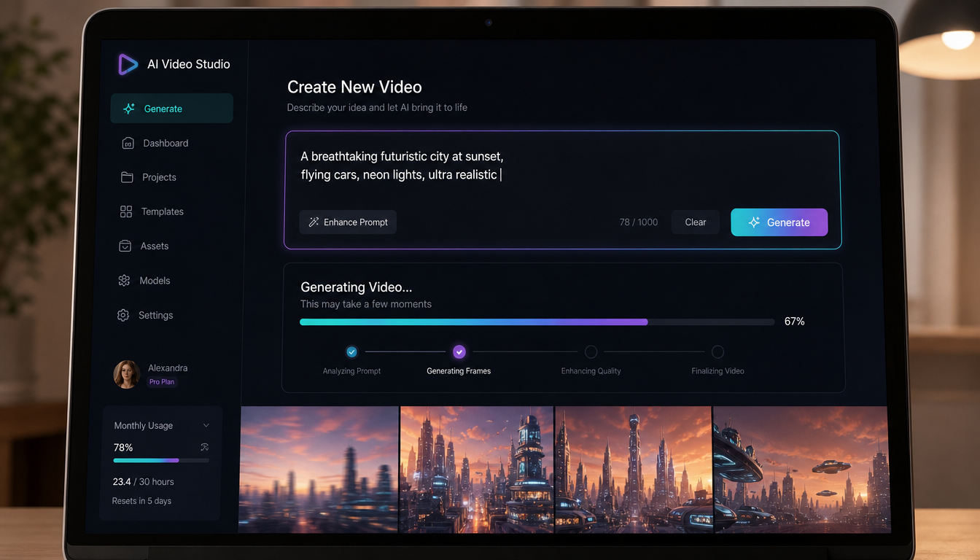Click the AI Video Studio play logo
Screen dimensions: 980x560
[x=128, y=64]
